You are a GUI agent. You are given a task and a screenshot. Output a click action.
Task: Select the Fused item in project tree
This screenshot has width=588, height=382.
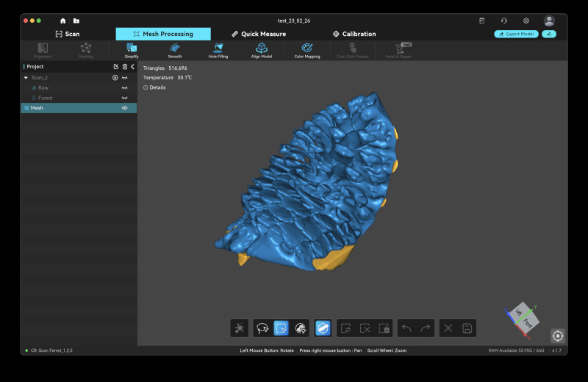coord(45,98)
